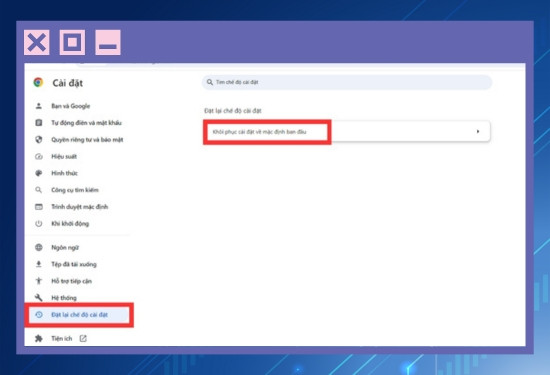Click the speedometer icon for Hiệu suất
Image resolution: width=550 pixels, height=375 pixels.
(x=39, y=156)
